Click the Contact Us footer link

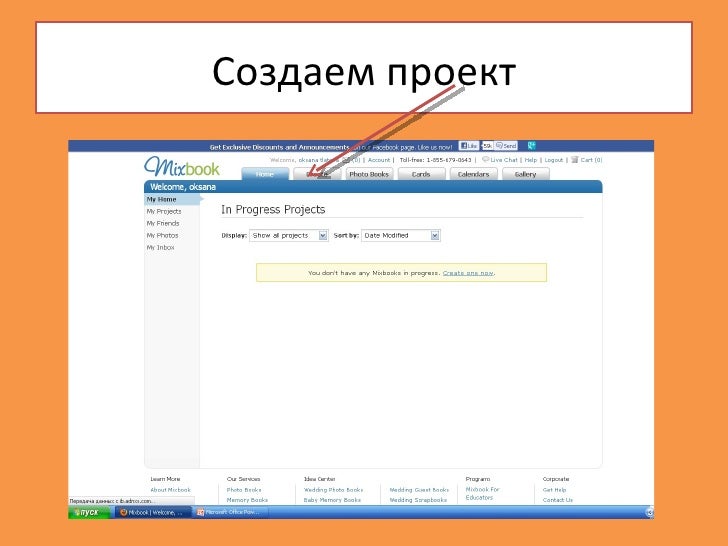pyautogui.click(x=558, y=500)
